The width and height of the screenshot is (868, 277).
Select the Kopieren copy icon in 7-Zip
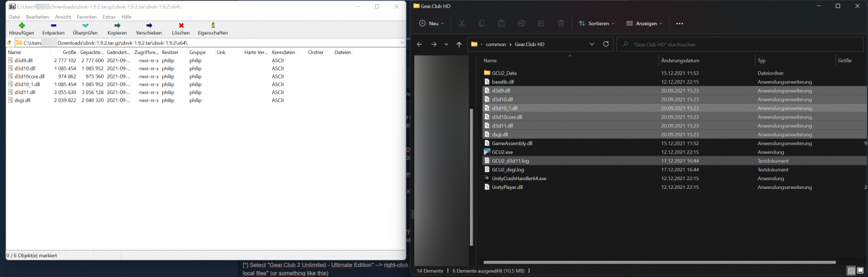(x=117, y=27)
